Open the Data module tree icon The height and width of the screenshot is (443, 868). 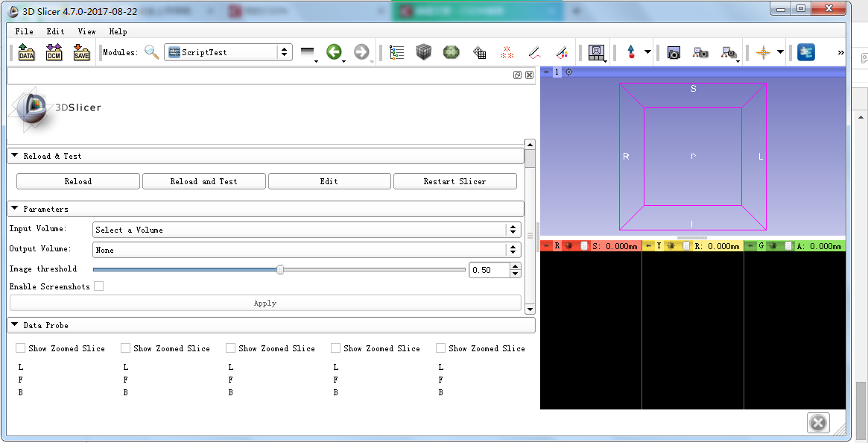pyautogui.click(x=397, y=52)
